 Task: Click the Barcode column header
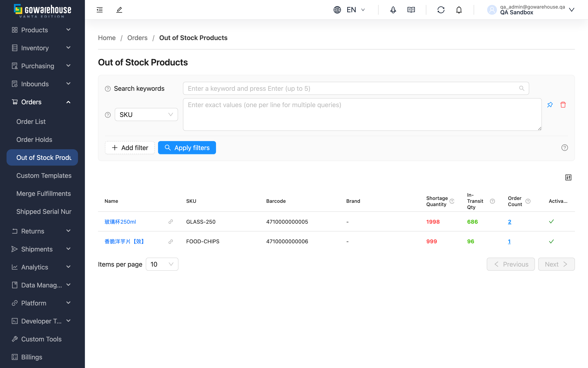click(x=276, y=201)
